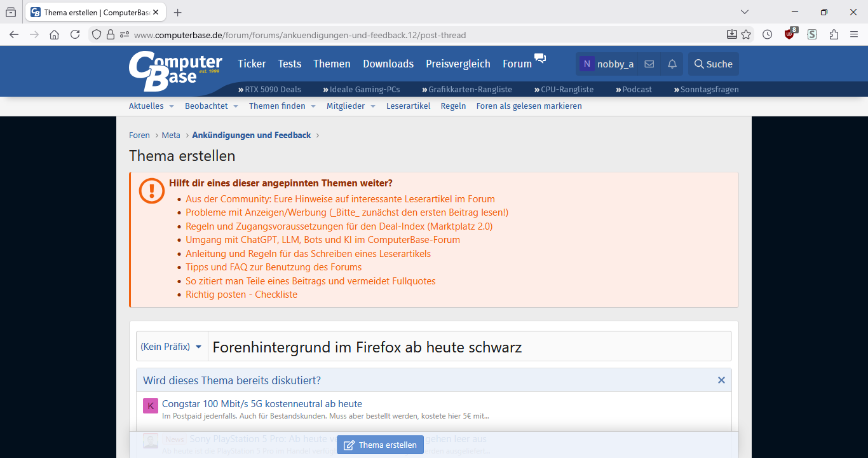
Task: Open notifications bell icon
Action: tap(672, 64)
